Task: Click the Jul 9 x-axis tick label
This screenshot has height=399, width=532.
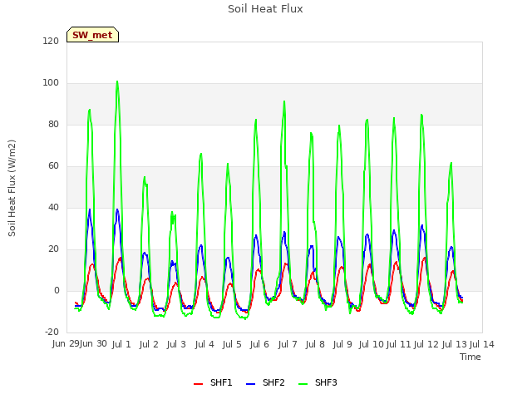Action: [x=342, y=344]
